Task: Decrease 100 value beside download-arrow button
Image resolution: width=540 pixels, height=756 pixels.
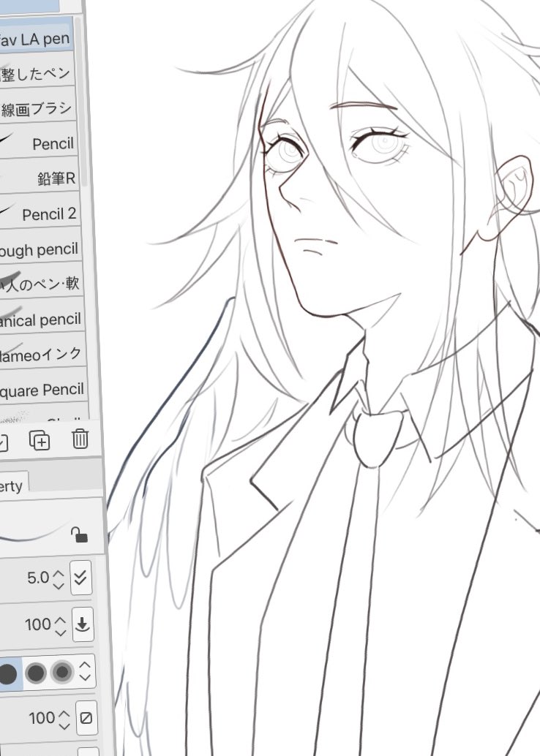Action: [60, 632]
